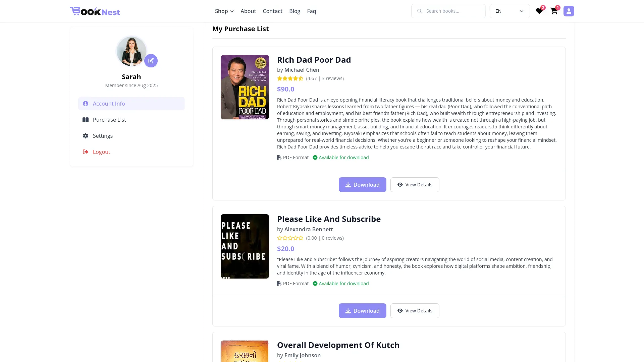Click the edit avatar pencil icon

pyautogui.click(x=151, y=61)
